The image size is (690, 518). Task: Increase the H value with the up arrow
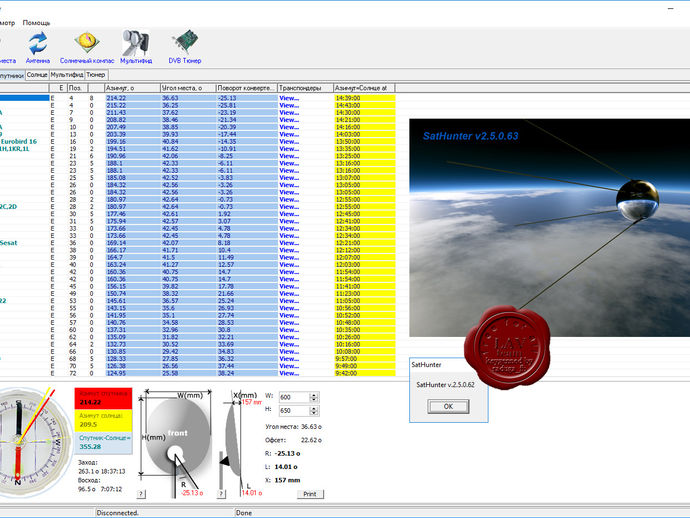pyautogui.click(x=314, y=409)
